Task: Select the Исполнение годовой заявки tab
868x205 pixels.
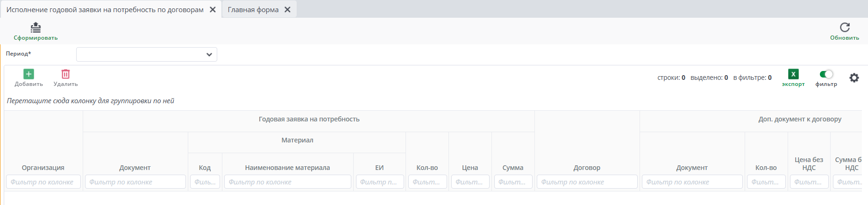Action: [105, 9]
